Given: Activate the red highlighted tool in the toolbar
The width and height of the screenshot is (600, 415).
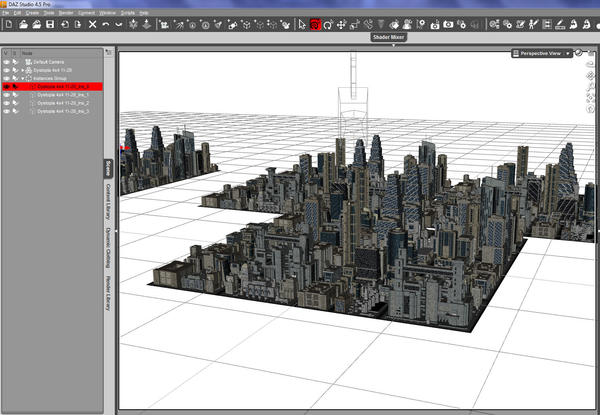Looking at the screenshot, I should pos(314,23).
